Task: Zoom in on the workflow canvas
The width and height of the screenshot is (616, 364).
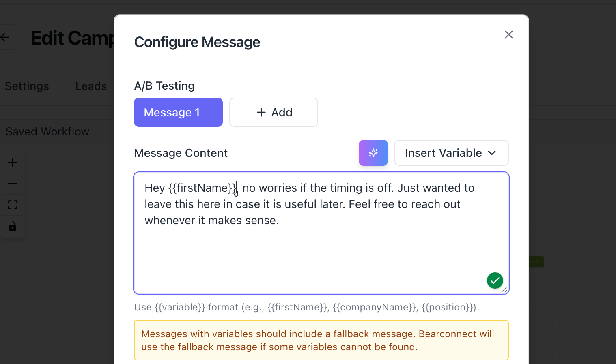Action: click(x=13, y=163)
